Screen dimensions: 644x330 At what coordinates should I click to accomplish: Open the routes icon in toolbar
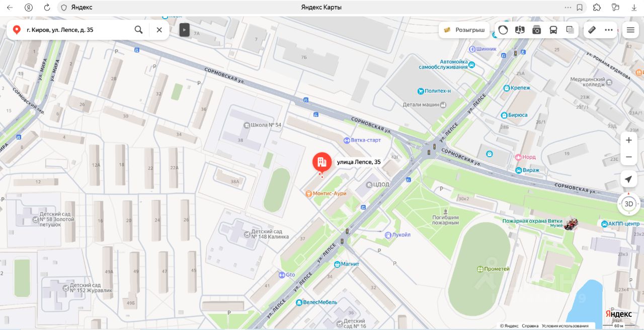(520, 30)
